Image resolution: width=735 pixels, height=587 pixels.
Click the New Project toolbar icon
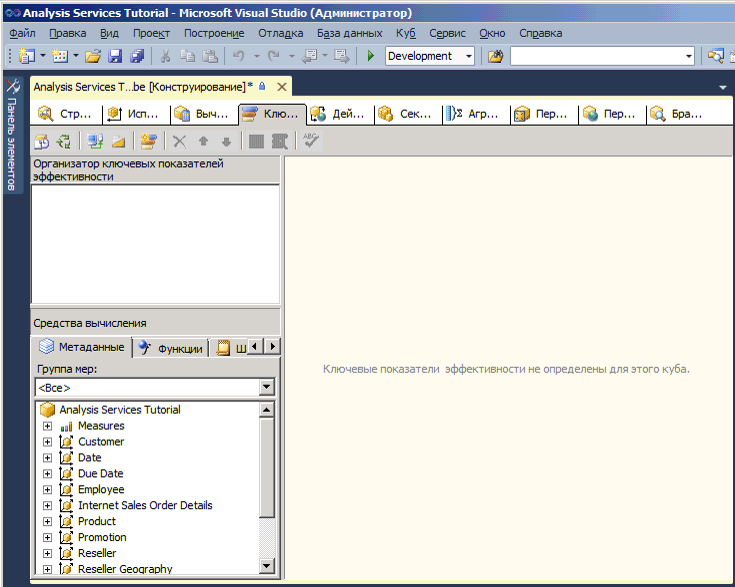pyautogui.click(x=26, y=56)
